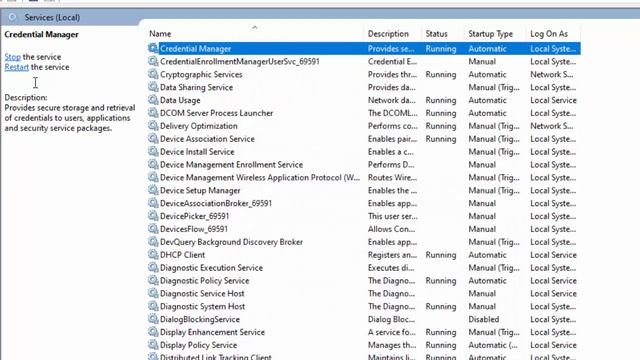Click the Services (Local) header icon
The width and height of the screenshot is (640, 360).
click(12, 17)
